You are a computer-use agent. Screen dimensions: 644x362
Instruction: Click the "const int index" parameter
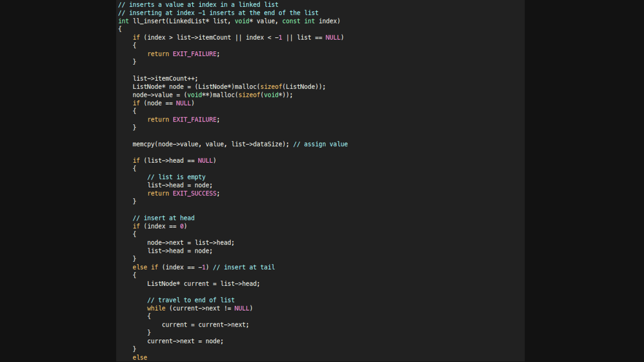point(309,21)
